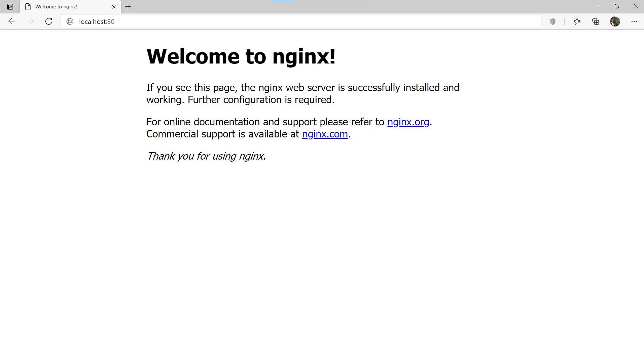Open tracking prevention shield icon

coord(552,22)
